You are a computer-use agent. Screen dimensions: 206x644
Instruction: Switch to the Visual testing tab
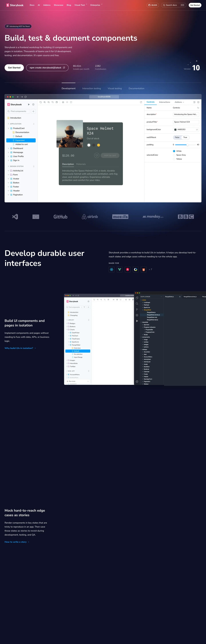coord(115,88)
